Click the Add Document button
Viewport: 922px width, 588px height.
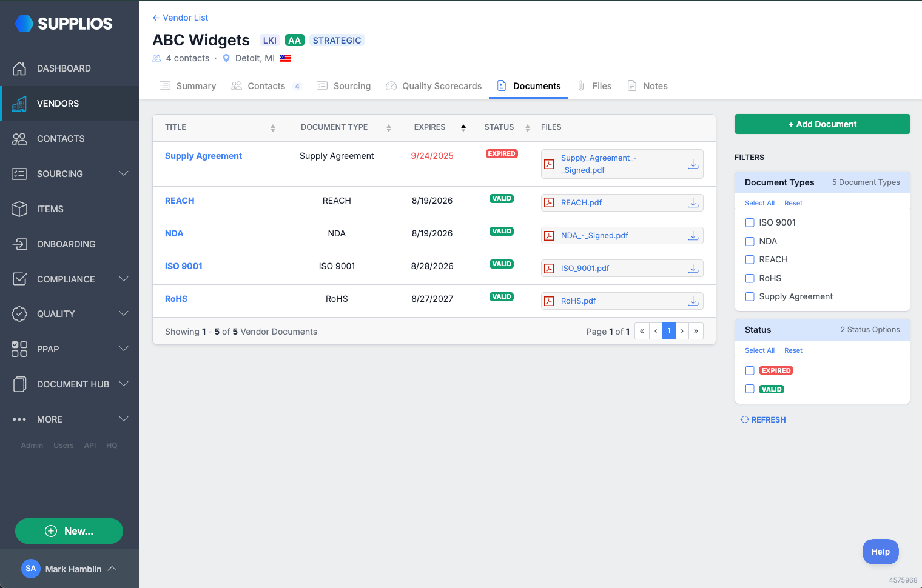click(x=822, y=124)
